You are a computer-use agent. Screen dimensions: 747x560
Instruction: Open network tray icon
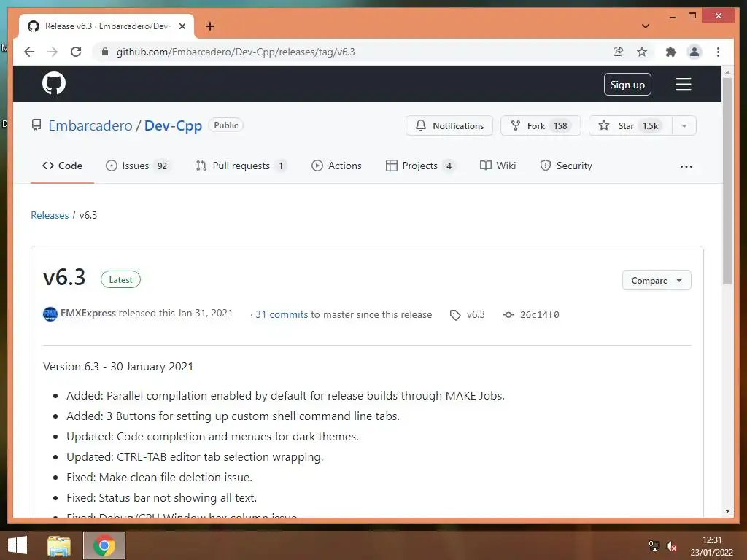point(654,546)
